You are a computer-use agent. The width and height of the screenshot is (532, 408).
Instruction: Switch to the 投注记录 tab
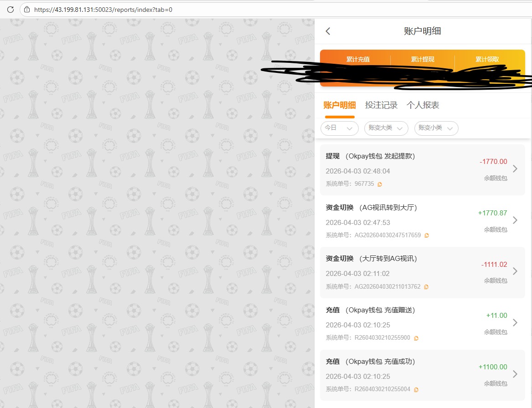click(x=381, y=105)
